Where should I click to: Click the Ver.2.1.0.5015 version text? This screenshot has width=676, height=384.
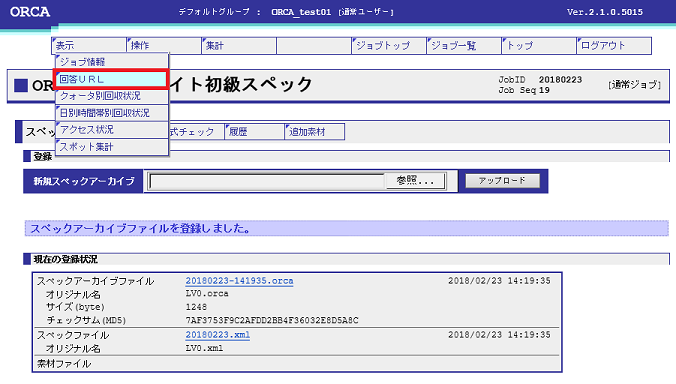[605, 12]
